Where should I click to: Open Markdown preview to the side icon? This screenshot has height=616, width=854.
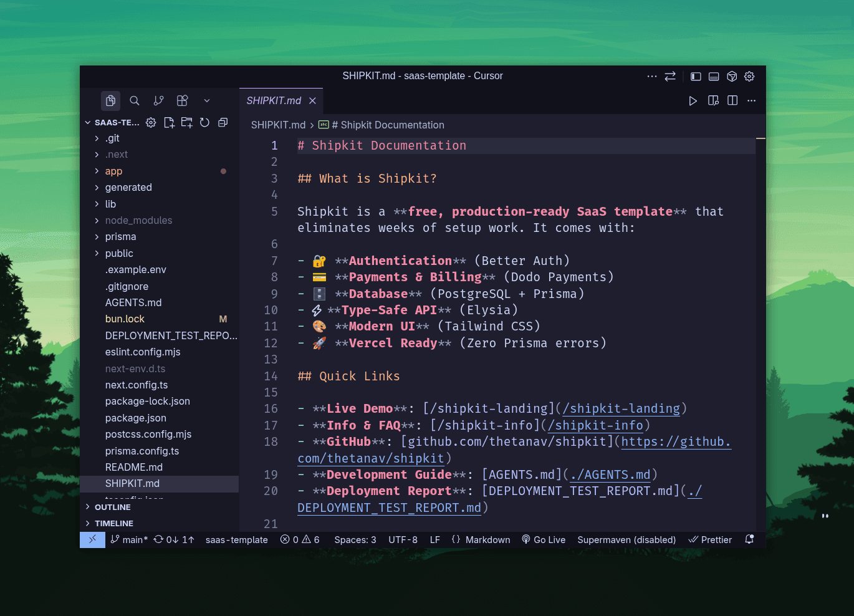[713, 100]
